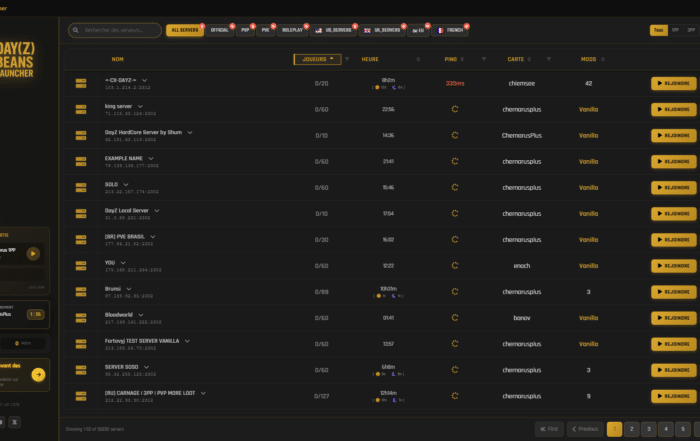Viewport: 700px width, 441px height.
Task: Refresh ping for SOLO server
Action: [454, 187]
